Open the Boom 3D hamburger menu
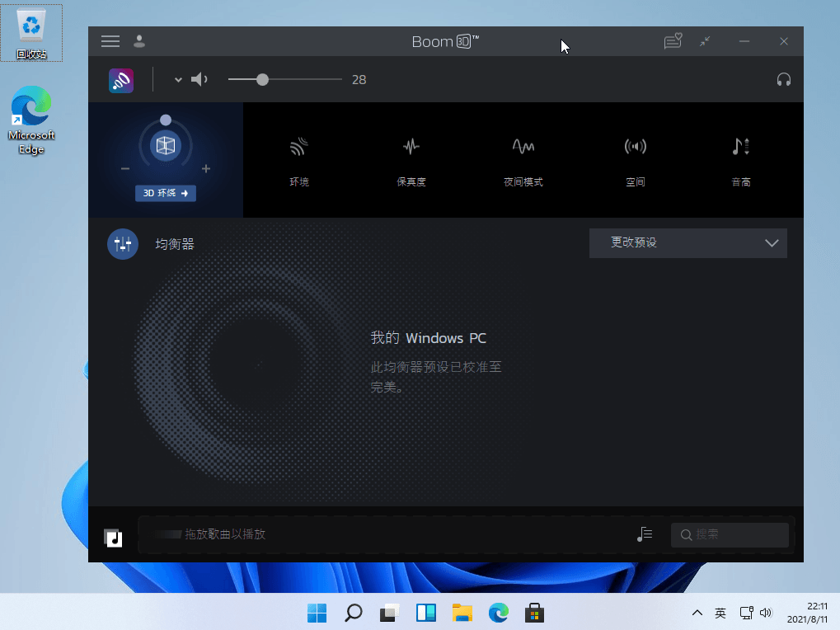Viewport: 840px width, 630px height. pos(110,41)
